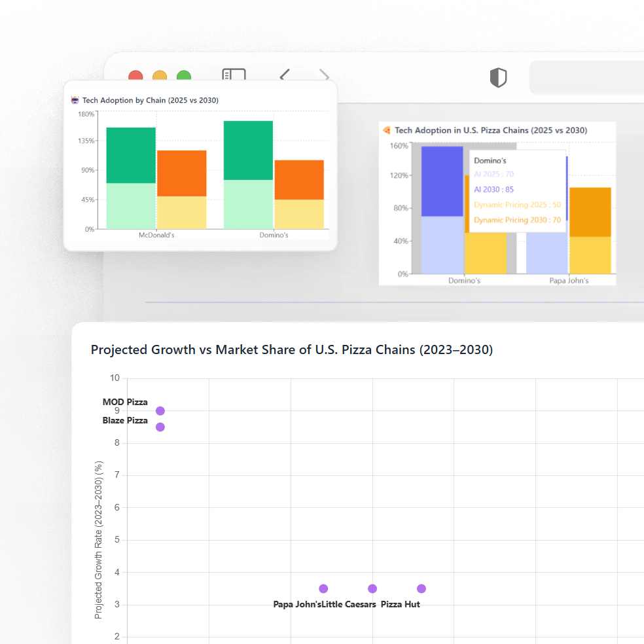644x644 pixels.
Task: Go back using the back chevron
Action: coord(285,75)
